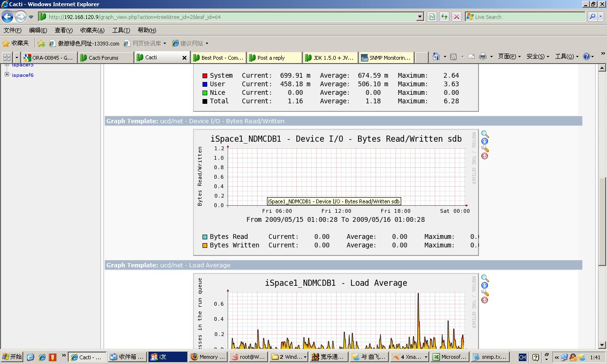Open the 查看(V) menu
This screenshot has width=607, height=364.
click(x=64, y=30)
